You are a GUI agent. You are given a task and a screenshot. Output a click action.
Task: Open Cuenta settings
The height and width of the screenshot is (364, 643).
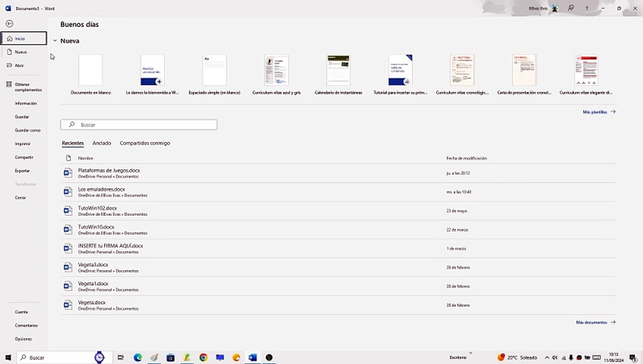click(x=21, y=312)
